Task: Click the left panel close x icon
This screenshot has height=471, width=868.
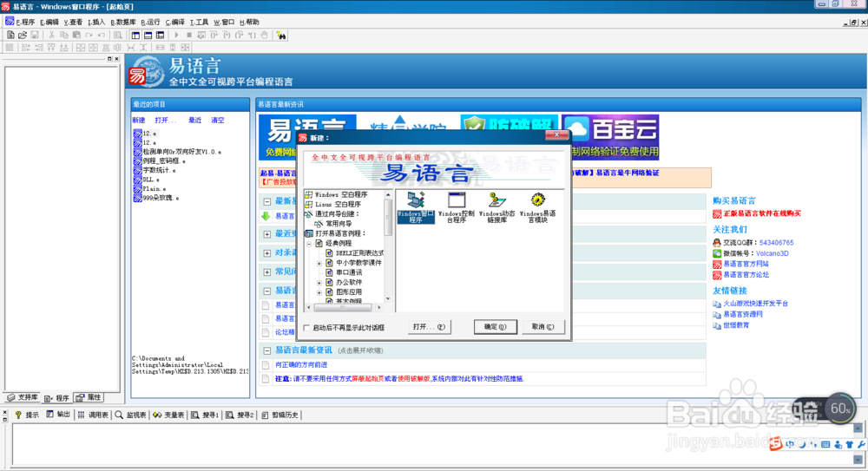Action: point(116,59)
